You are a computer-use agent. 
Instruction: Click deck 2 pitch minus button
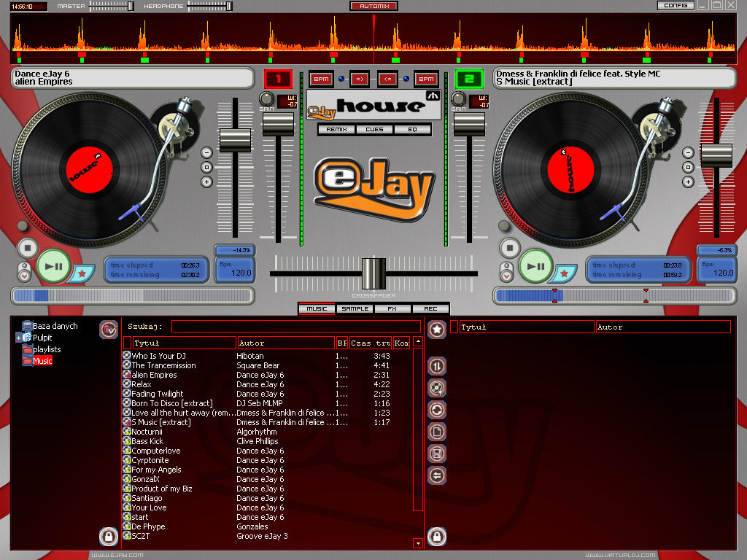(688, 153)
